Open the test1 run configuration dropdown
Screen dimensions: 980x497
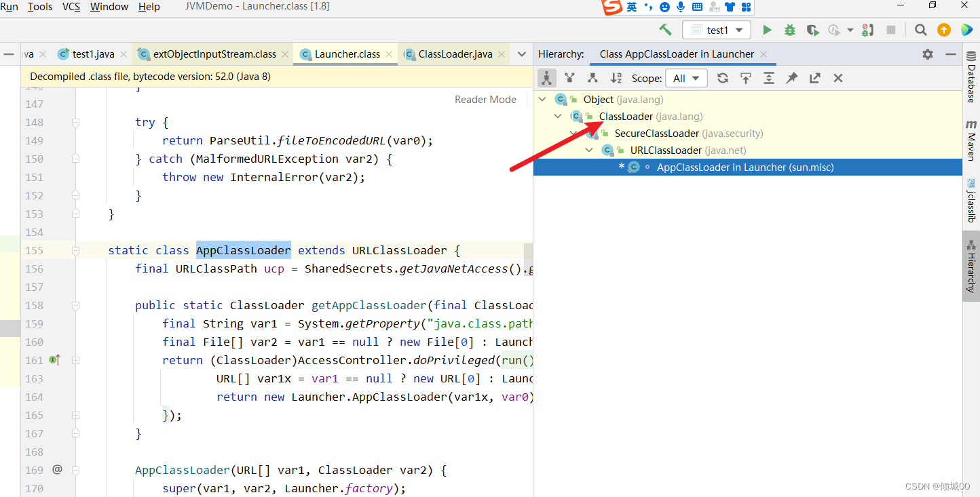click(717, 30)
